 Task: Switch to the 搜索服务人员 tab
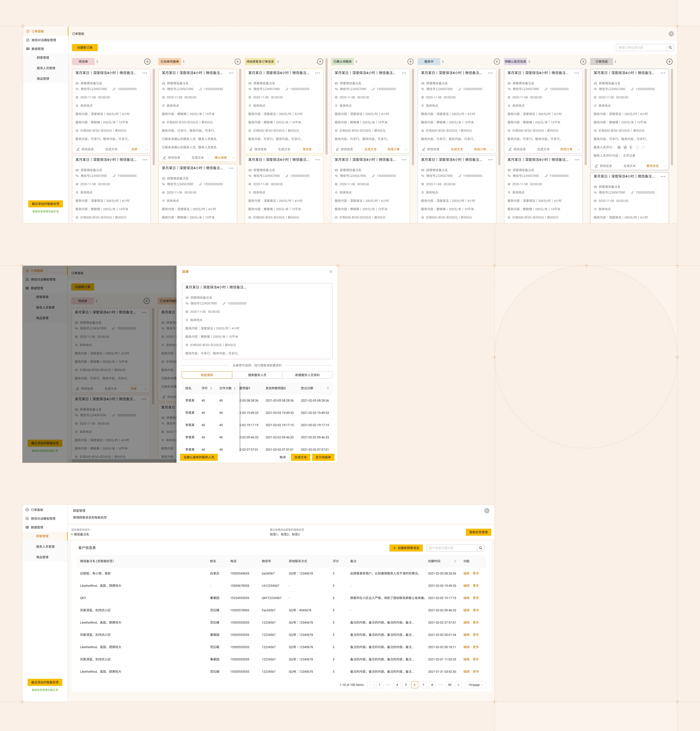tap(257, 375)
